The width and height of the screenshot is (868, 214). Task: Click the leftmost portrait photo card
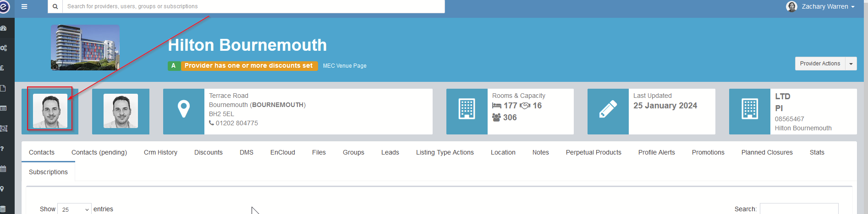point(50,111)
